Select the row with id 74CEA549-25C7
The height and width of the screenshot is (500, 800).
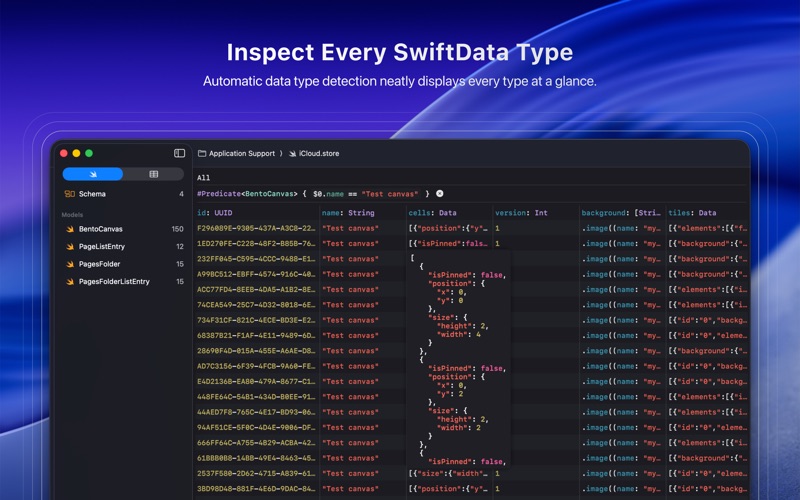pyautogui.click(x=470, y=305)
